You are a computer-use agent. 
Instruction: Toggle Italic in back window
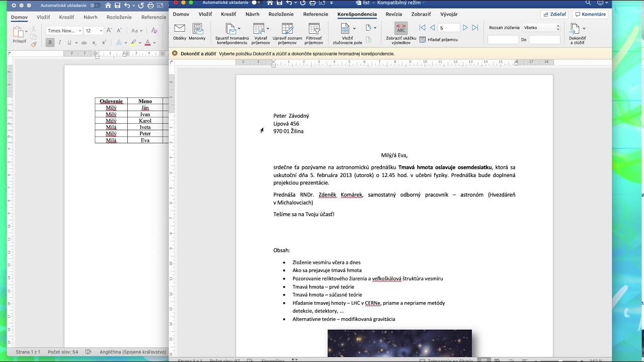pos(59,43)
